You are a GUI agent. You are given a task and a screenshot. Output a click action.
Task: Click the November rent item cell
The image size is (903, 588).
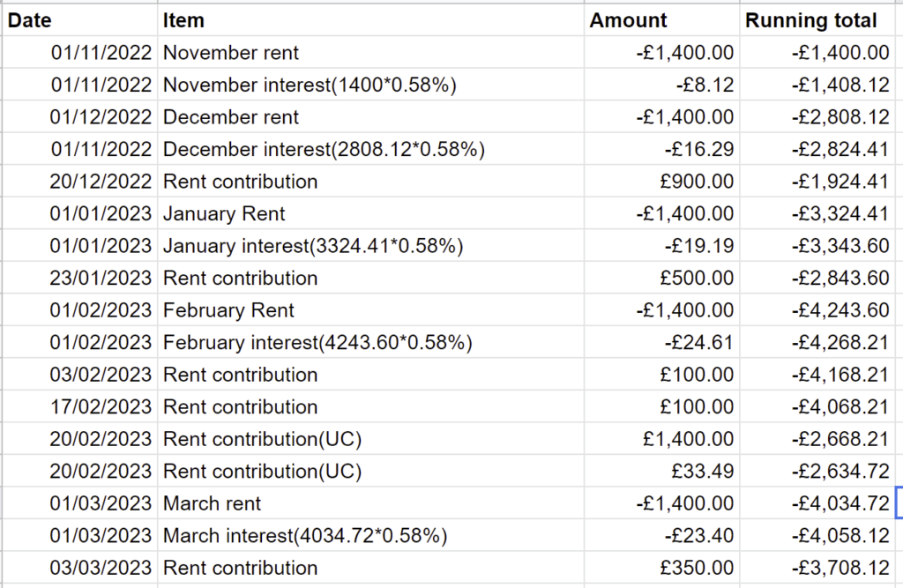(231, 53)
